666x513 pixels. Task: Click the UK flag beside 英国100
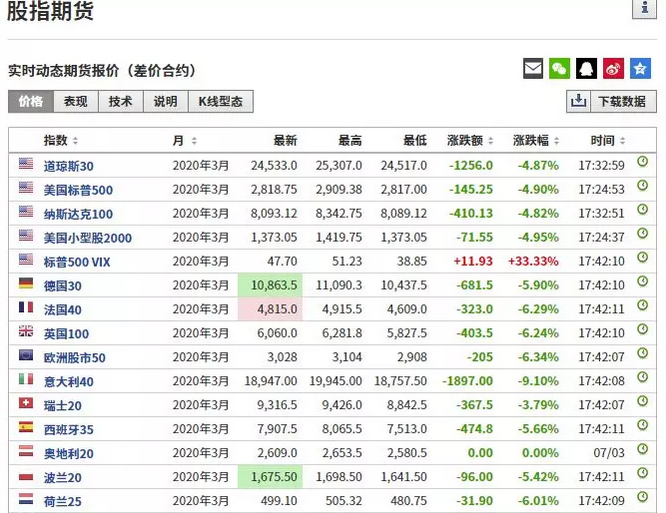(x=26, y=331)
